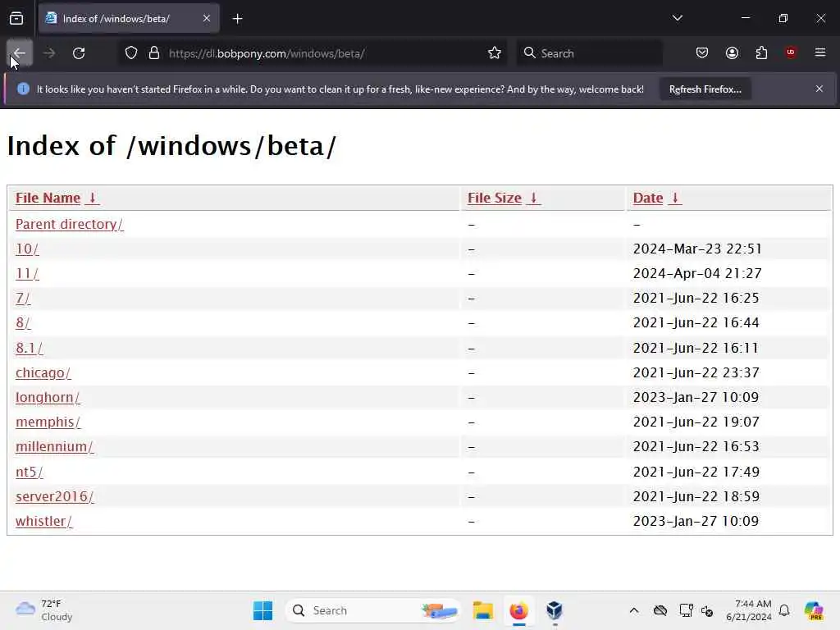Bookmark this page with the star icon
The width and height of the screenshot is (840, 630).
495,53
